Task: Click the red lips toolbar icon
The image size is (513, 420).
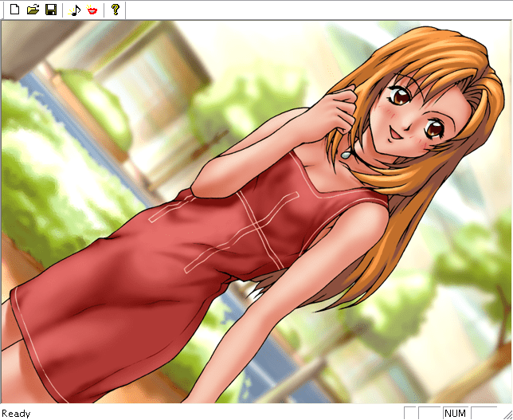Action: point(92,10)
